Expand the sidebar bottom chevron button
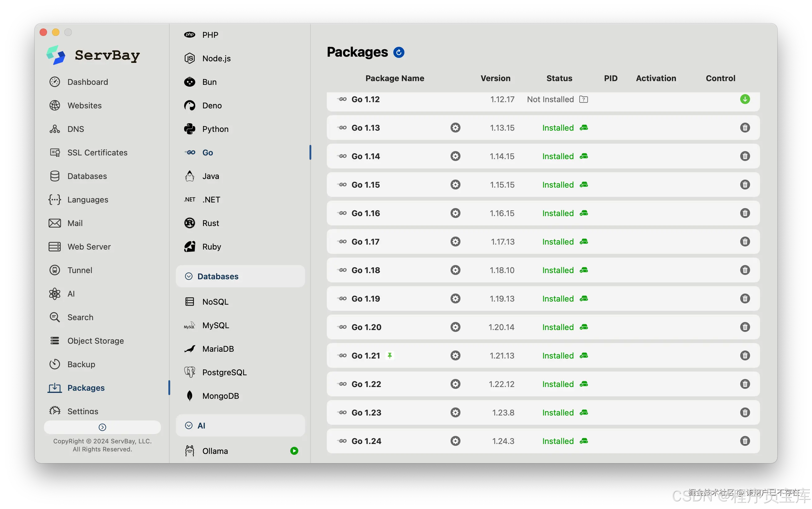This screenshot has height=509, width=812. click(x=102, y=427)
